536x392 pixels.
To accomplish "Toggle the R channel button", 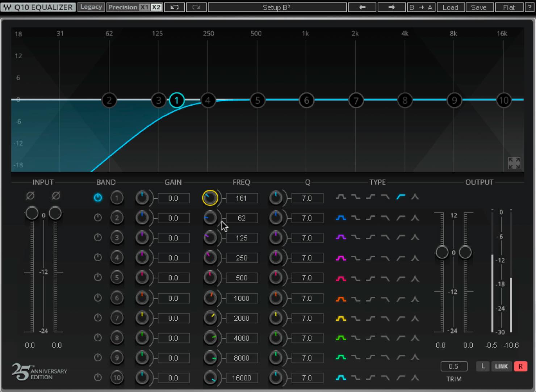I will (520, 366).
